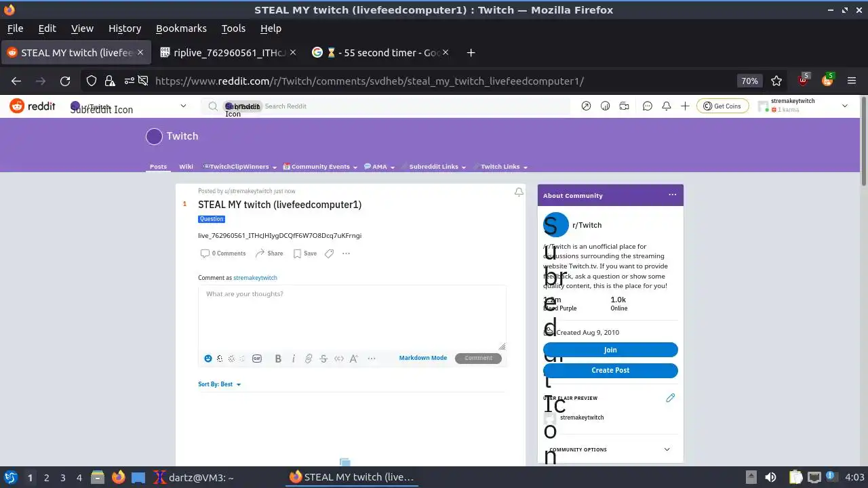The image size is (868, 488).
Task: Switch to workspace 2 in taskbar
Action: click(46, 477)
